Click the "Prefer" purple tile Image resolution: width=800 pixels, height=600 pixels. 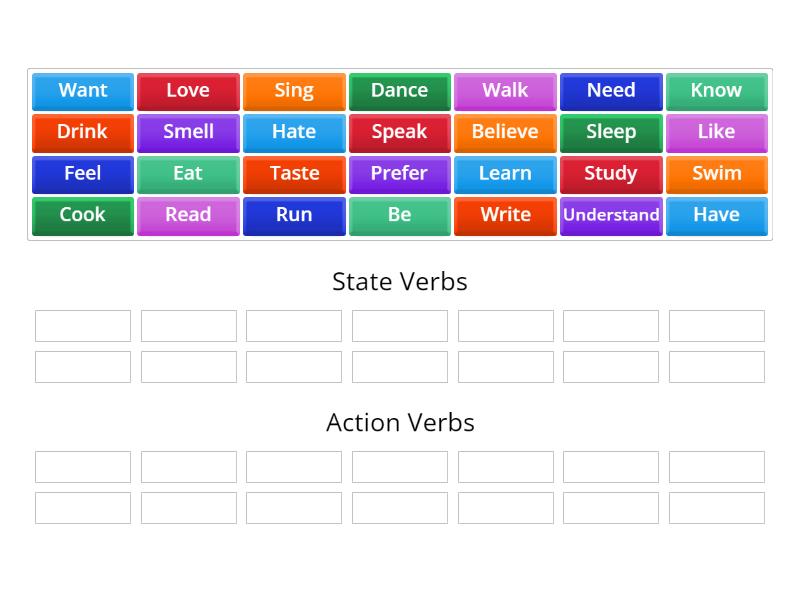click(399, 174)
